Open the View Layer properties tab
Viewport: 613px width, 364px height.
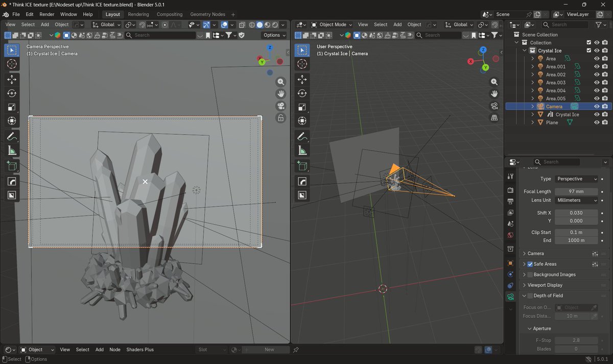coord(510,212)
